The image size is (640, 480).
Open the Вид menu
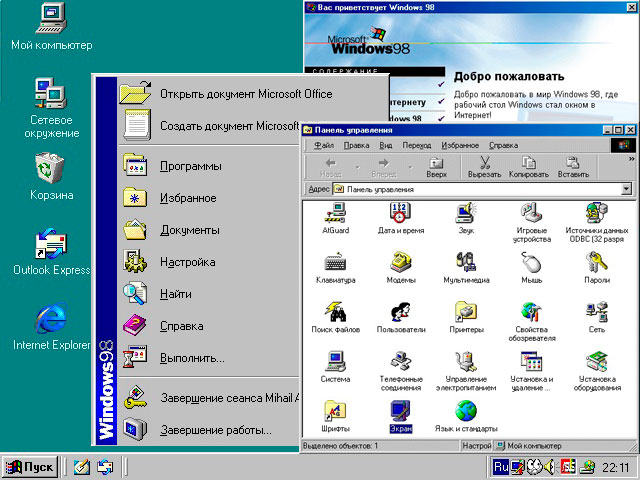(x=386, y=145)
